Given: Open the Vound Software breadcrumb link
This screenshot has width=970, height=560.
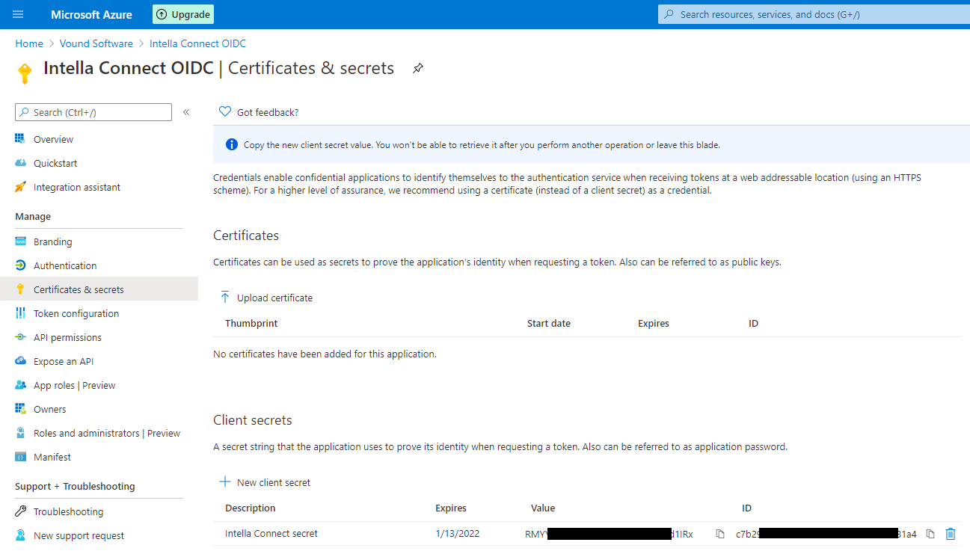Looking at the screenshot, I should click(x=96, y=43).
